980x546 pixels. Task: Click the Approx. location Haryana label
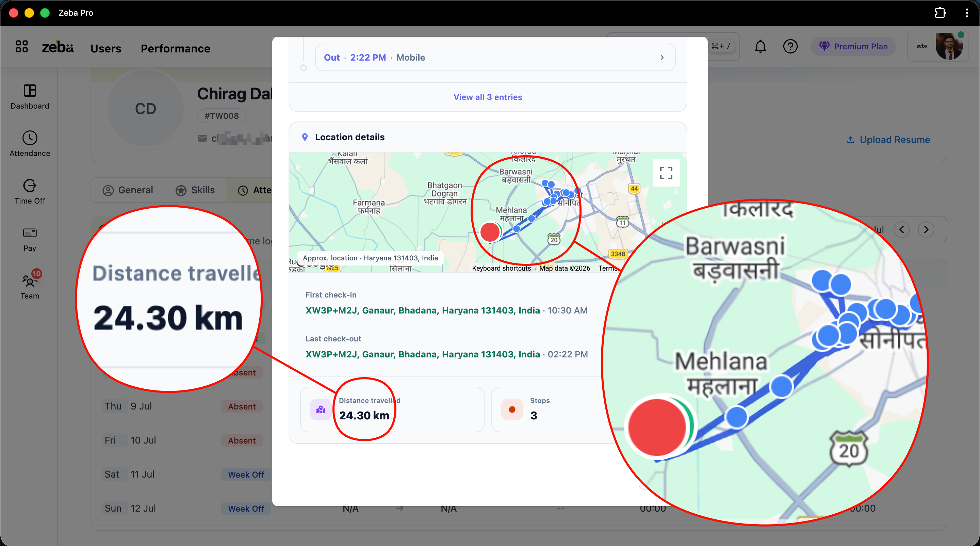[x=370, y=258]
